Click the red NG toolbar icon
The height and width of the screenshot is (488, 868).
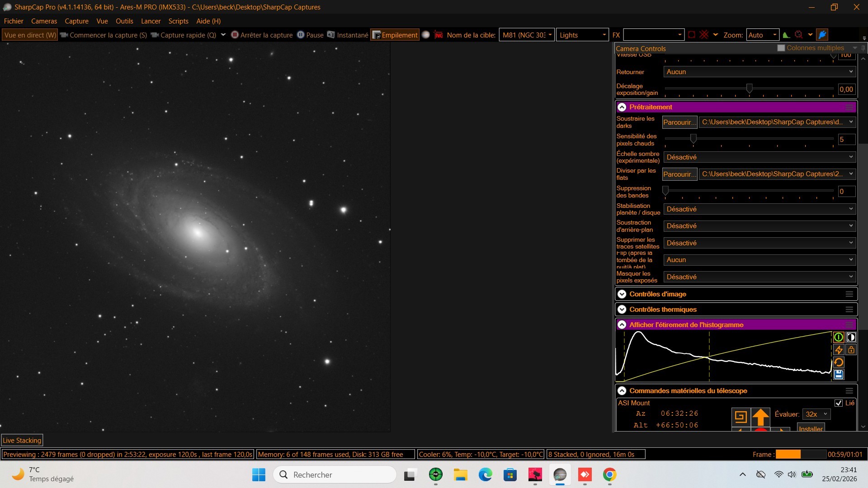pyautogui.click(x=439, y=35)
